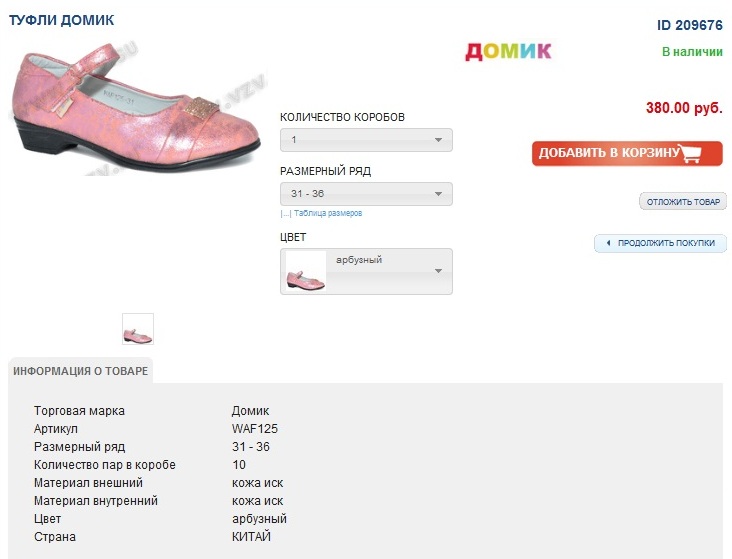The height and width of the screenshot is (559, 732).
Task: Click the left arrow icon beside Продолжить покупки
Action: point(607,243)
